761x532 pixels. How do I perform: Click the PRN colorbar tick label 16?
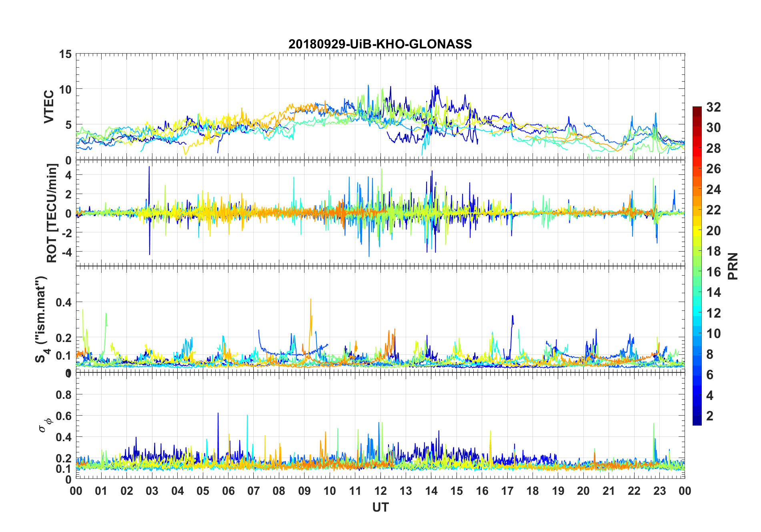click(x=714, y=272)
